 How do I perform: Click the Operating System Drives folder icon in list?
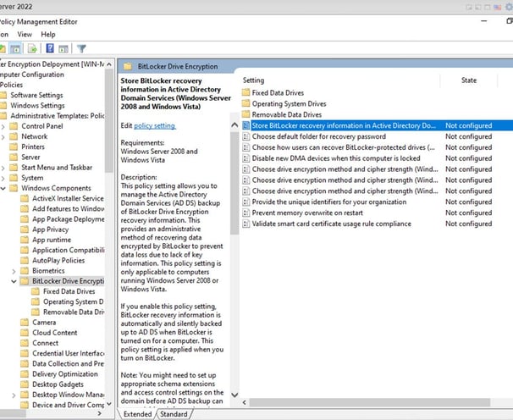[x=245, y=103]
